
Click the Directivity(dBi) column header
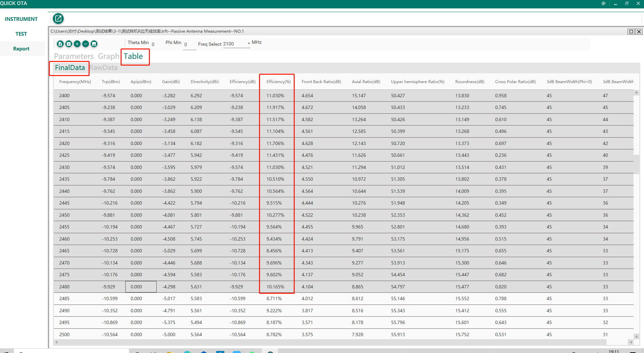coord(205,82)
